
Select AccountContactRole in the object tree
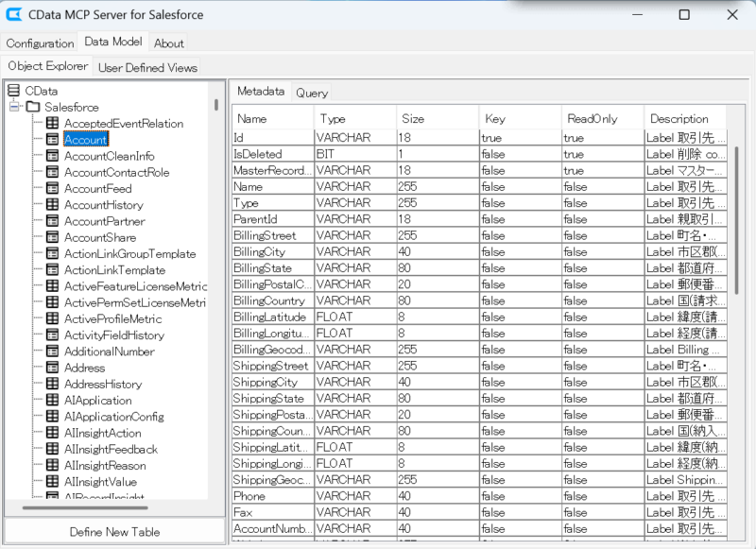click(116, 173)
